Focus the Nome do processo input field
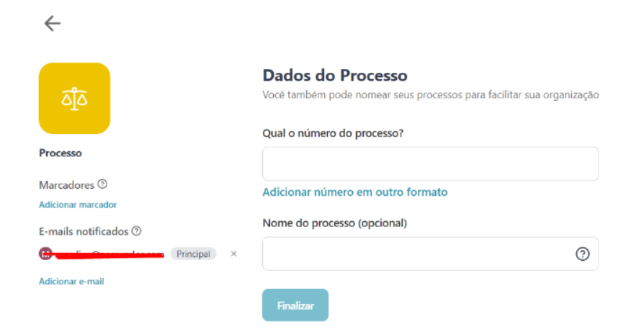Viewport: 644px width, 330px height. 431,254
